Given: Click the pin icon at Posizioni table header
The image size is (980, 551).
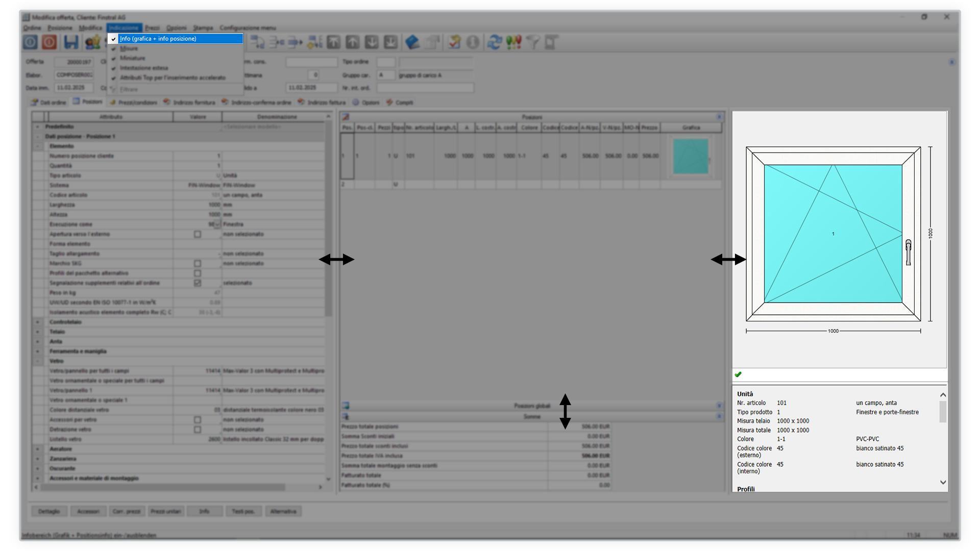Looking at the screenshot, I should point(346,117).
